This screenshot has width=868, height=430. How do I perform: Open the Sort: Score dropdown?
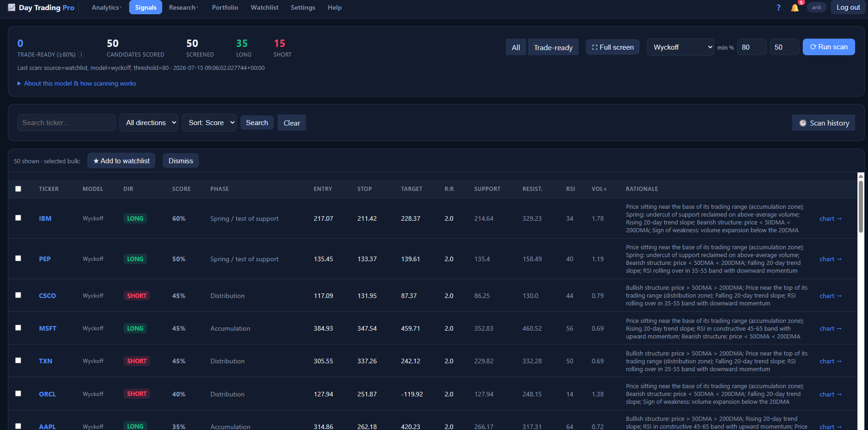210,123
